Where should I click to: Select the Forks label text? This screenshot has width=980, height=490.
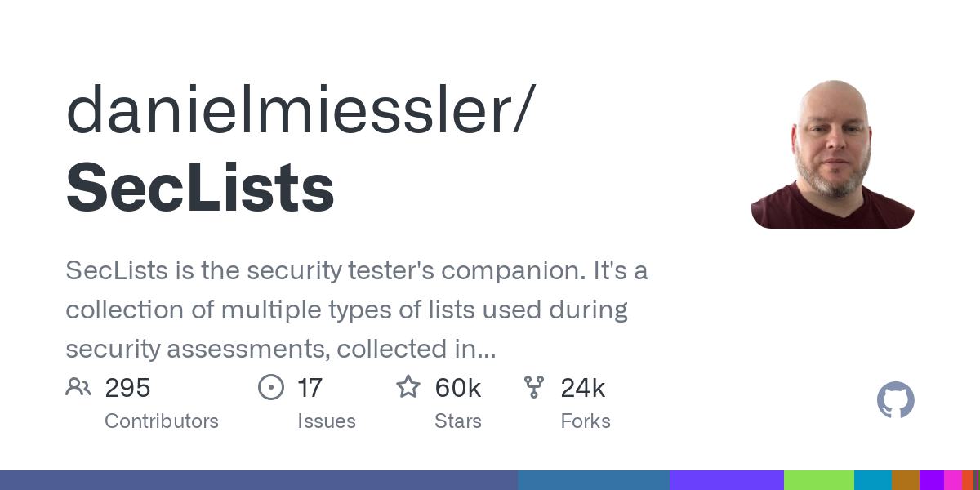pos(586,421)
